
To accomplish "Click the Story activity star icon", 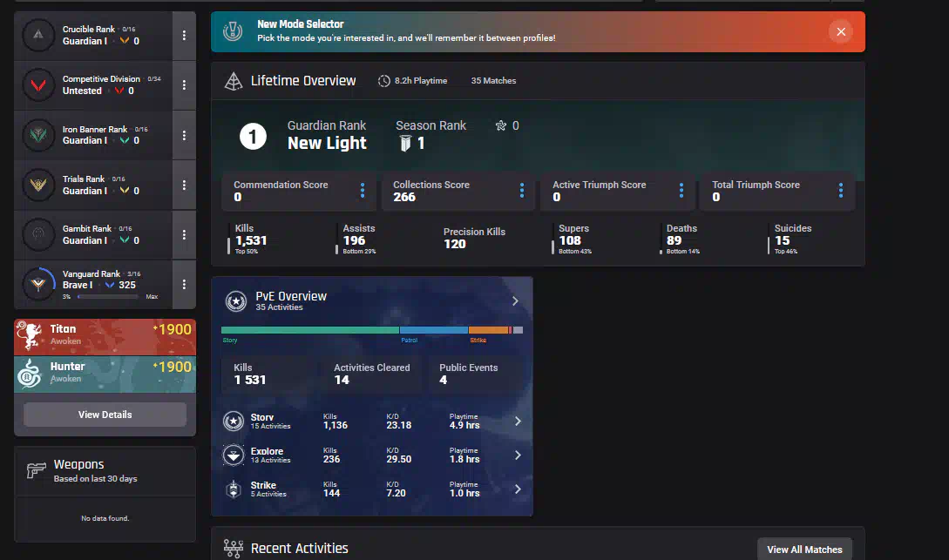I will [x=233, y=421].
